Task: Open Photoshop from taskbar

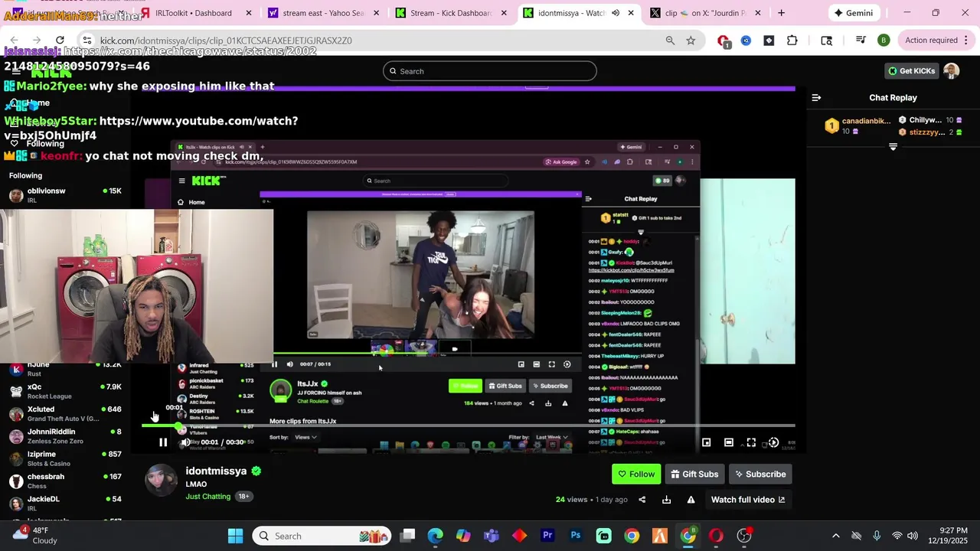Action: (576, 536)
